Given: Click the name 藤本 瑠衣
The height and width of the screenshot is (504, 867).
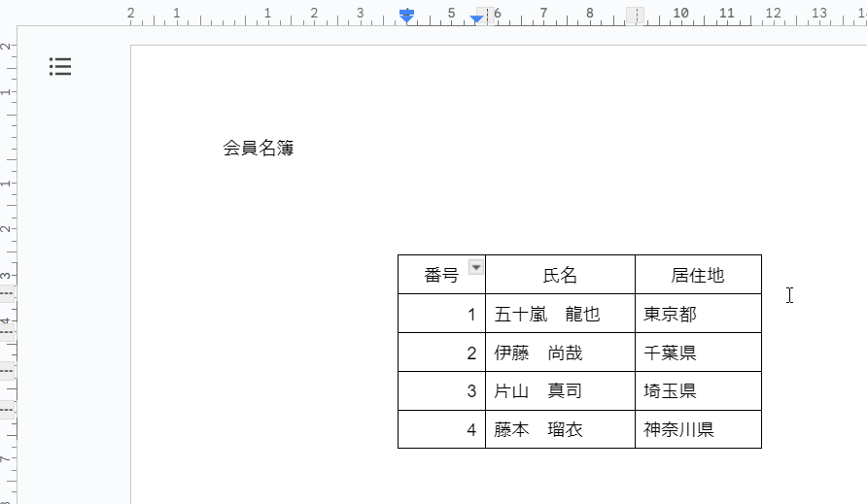Looking at the screenshot, I should point(538,429).
